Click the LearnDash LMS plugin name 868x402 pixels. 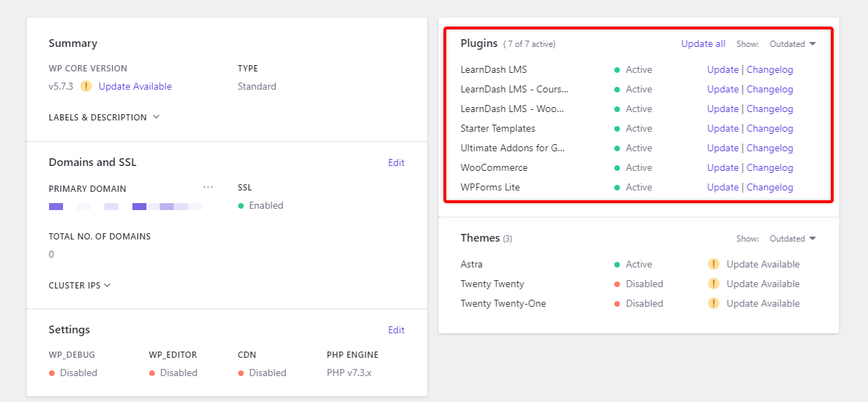tap(494, 69)
